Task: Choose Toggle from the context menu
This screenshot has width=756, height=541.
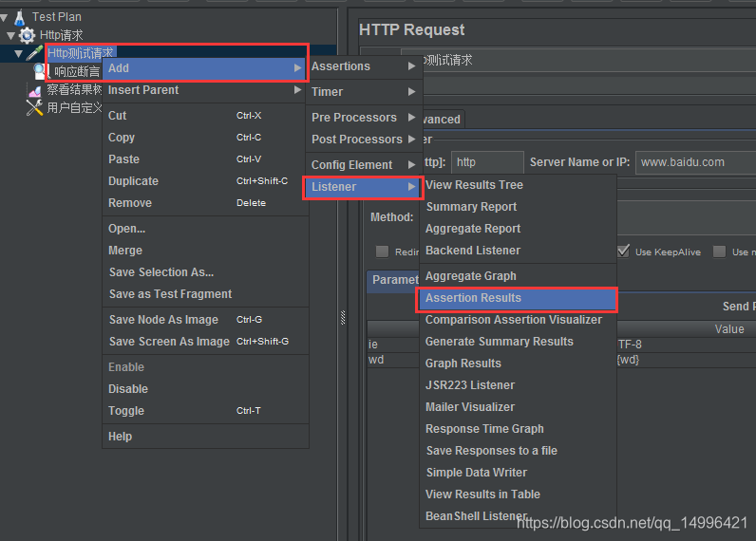Action: (205, 410)
